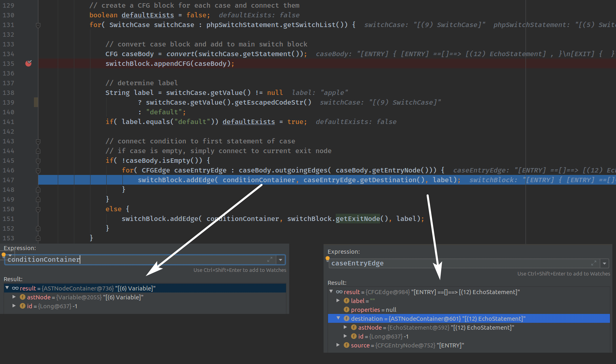Image resolution: width=616 pixels, height=364 pixels.
Task: Select source = CFGEntryNode@752 row
Action: click(x=469, y=345)
